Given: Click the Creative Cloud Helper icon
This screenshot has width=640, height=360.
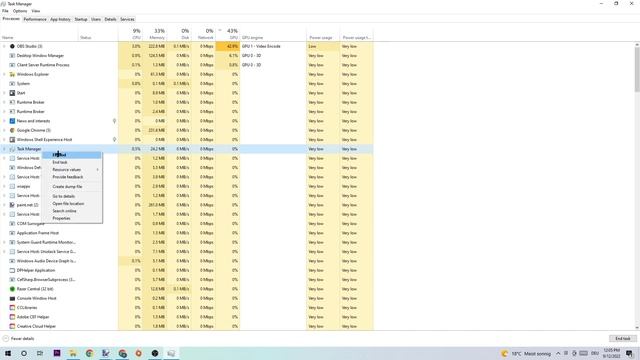Looking at the screenshot, I should [x=12, y=327].
